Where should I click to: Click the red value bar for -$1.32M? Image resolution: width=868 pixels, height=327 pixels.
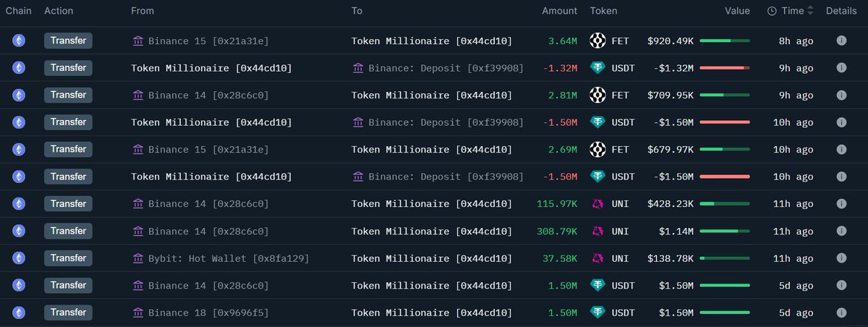click(x=724, y=68)
